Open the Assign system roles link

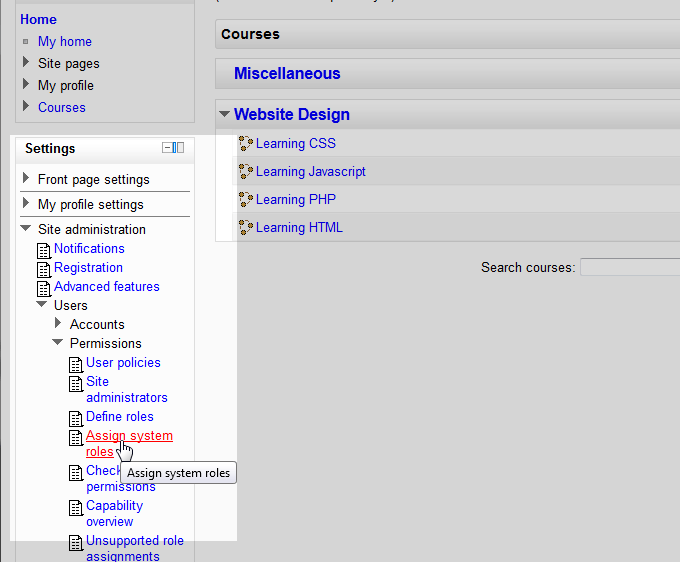(x=128, y=436)
